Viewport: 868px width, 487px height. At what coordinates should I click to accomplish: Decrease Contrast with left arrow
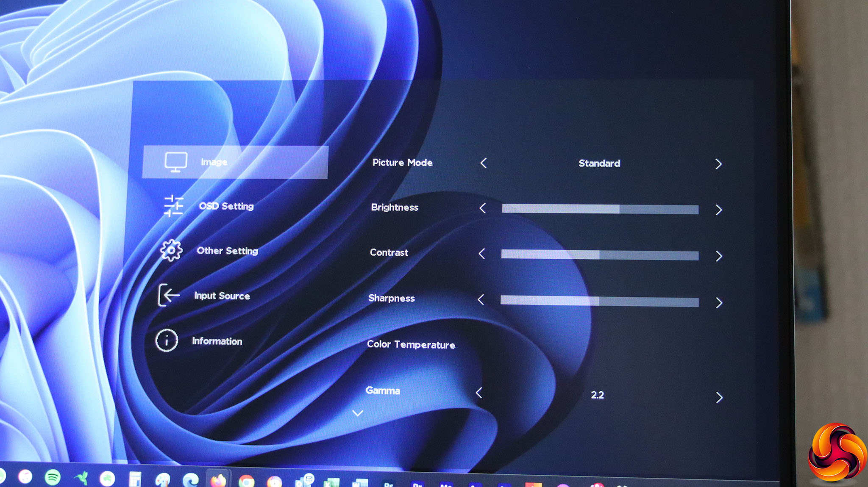click(x=482, y=254)
